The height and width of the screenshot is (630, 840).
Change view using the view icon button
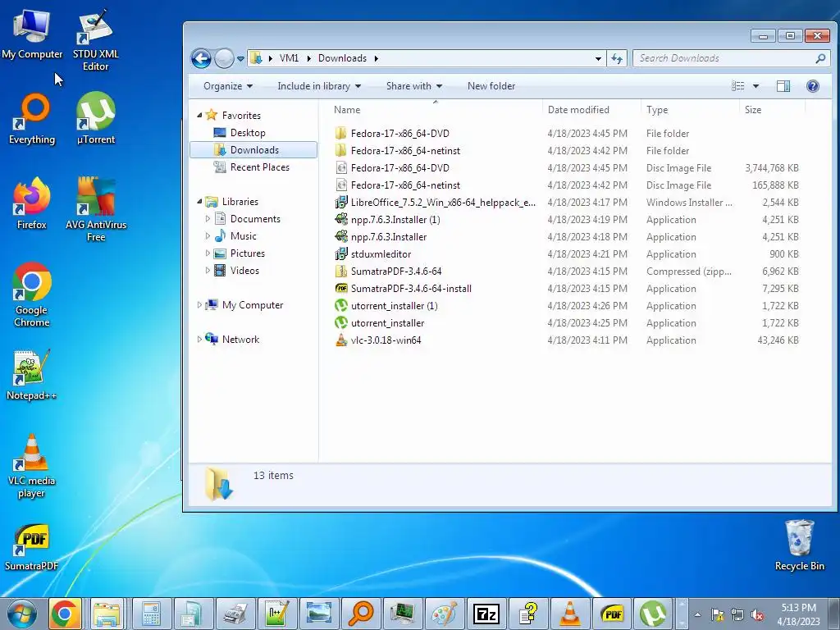(738, 86)
